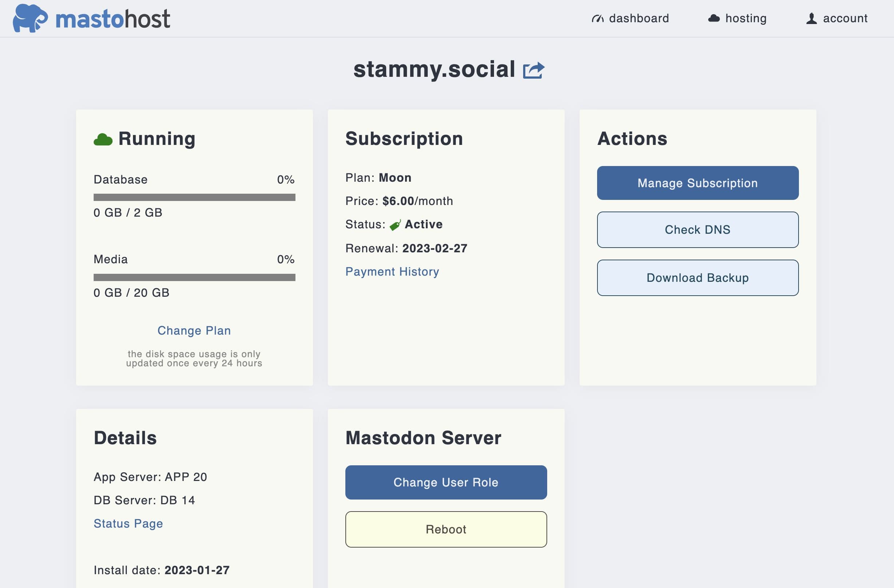Click the stammy.social heading
The image size is (894, 588).
coord(434,70)
